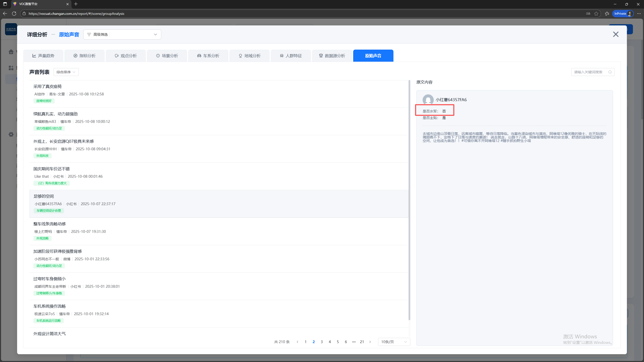Switch to the 声量趋势 tab
Screen dimensions: 644x362
(x=43, y=56)
